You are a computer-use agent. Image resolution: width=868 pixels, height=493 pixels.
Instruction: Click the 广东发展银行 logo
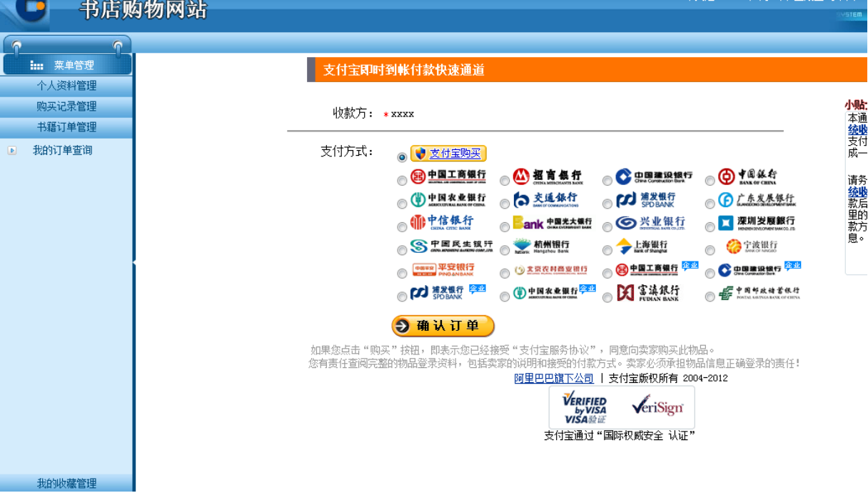point(757,199)
